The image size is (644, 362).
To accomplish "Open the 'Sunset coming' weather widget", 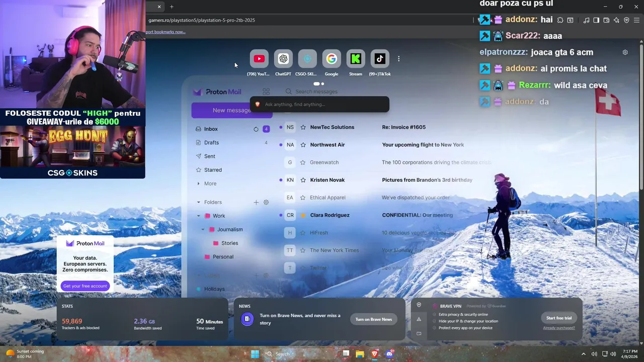I will click(25, 354).
